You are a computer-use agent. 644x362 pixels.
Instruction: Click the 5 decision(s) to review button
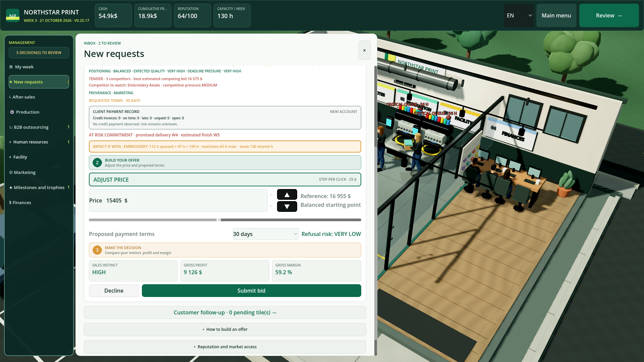[39, 53]
